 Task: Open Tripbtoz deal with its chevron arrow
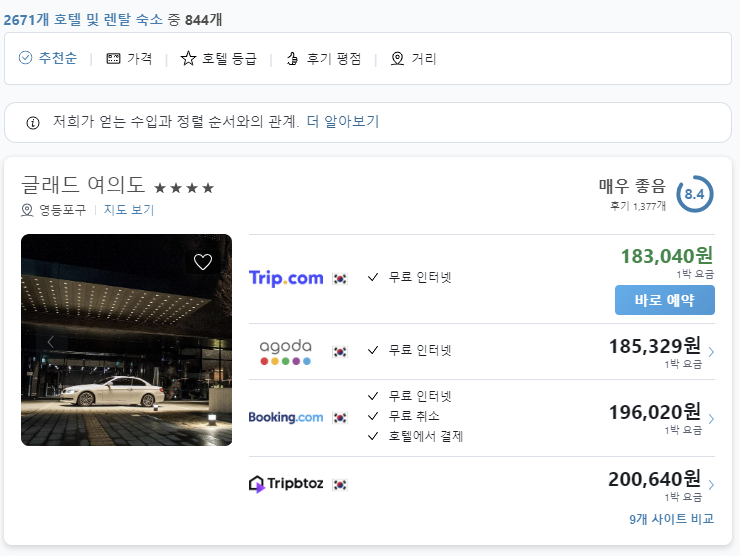[711, 485]
